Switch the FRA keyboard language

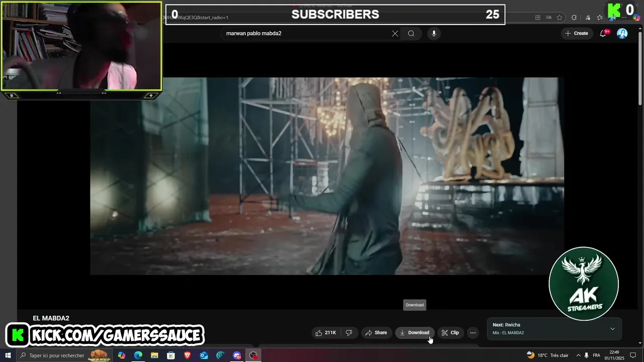597,355
